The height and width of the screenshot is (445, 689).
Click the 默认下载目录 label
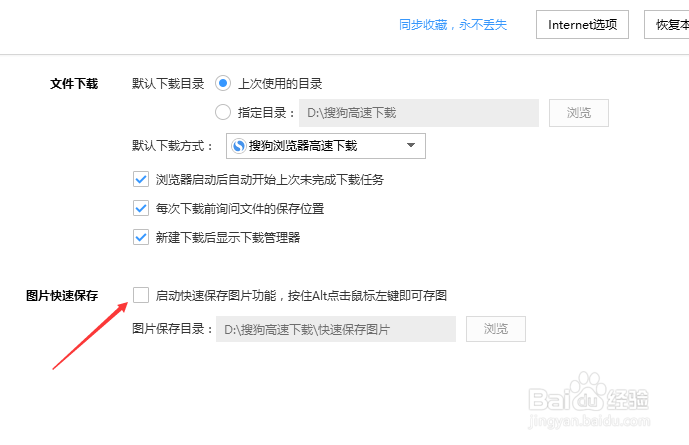pos(168,83)
